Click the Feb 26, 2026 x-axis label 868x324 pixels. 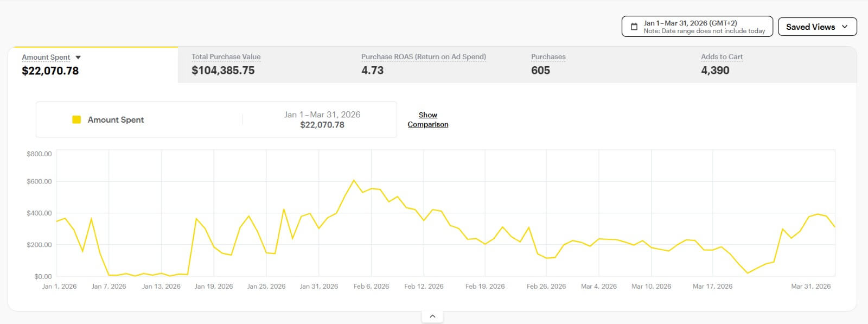click(546, 286)
